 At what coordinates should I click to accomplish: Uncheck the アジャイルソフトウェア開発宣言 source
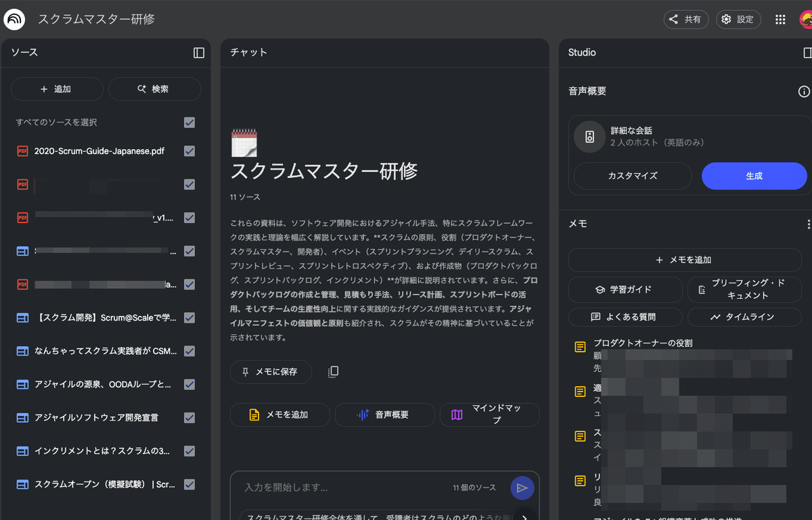pyautogui.click(x=189, y=417)
